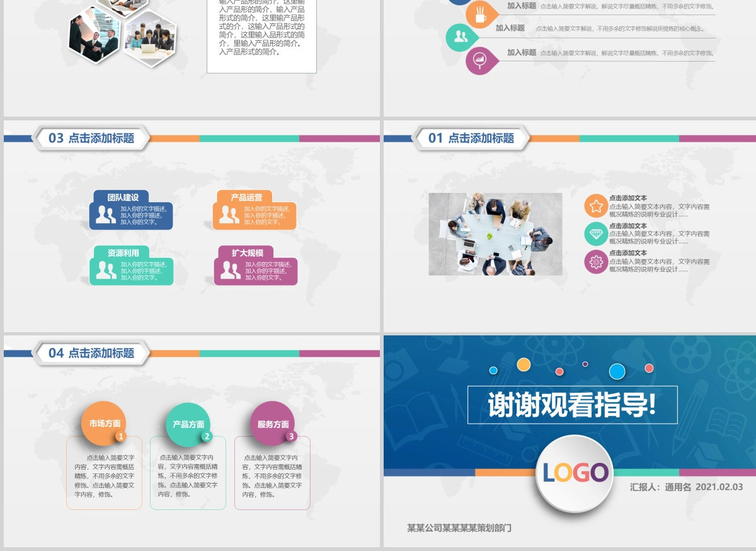Click the 产品运营 card label
This screenshot has width=756, height=551.
(x=246, y=197)
